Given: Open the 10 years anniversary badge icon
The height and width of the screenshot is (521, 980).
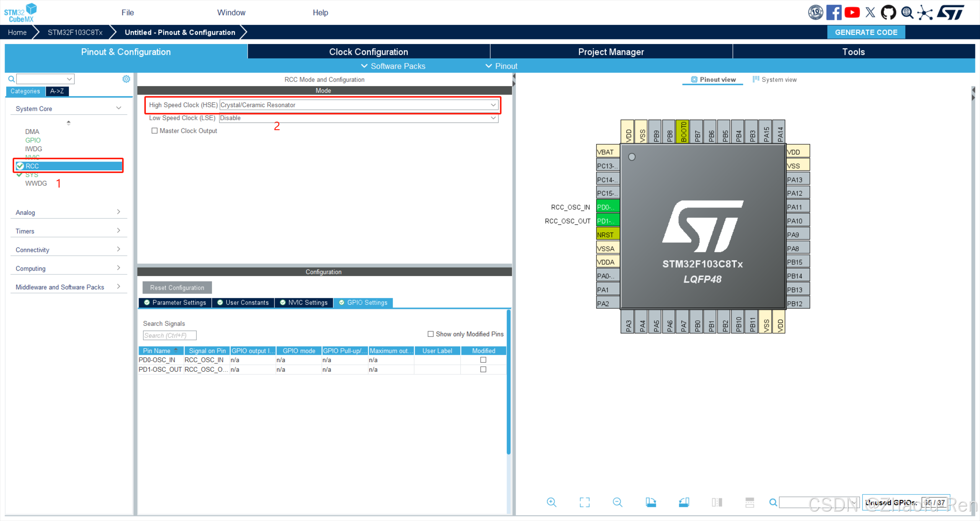Looking at the screenshot, I should click(815, 12).
